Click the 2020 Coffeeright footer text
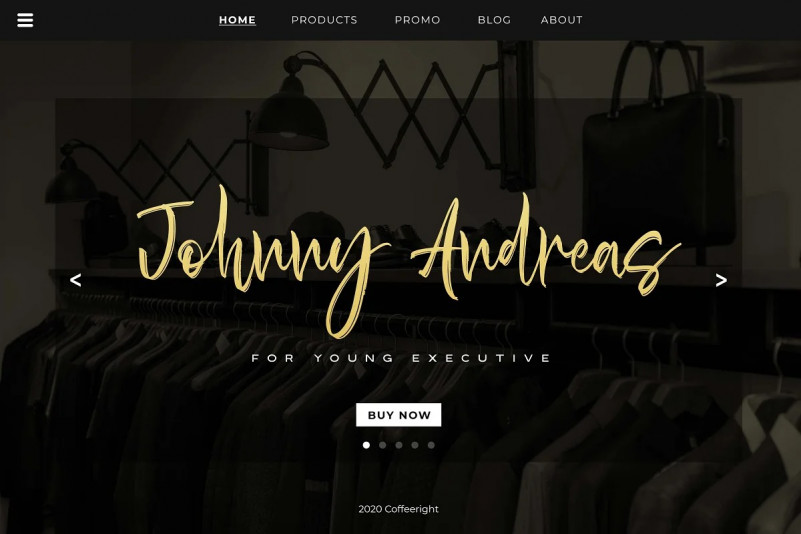The image size is (801, 534). [398, 509]
